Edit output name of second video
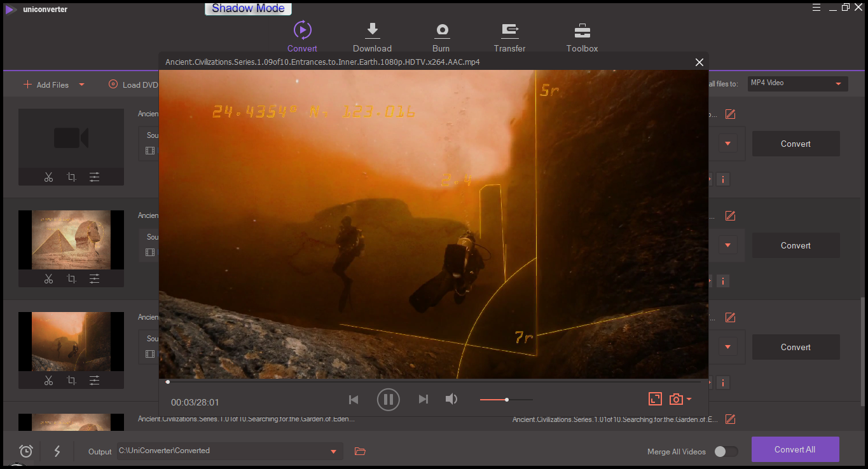The height and width of the screenshot is (469, 868). pyautogui.click(x=730, y=216)
